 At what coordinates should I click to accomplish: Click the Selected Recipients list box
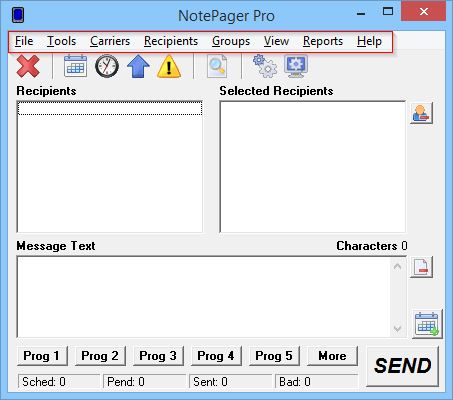coord(313,167)
